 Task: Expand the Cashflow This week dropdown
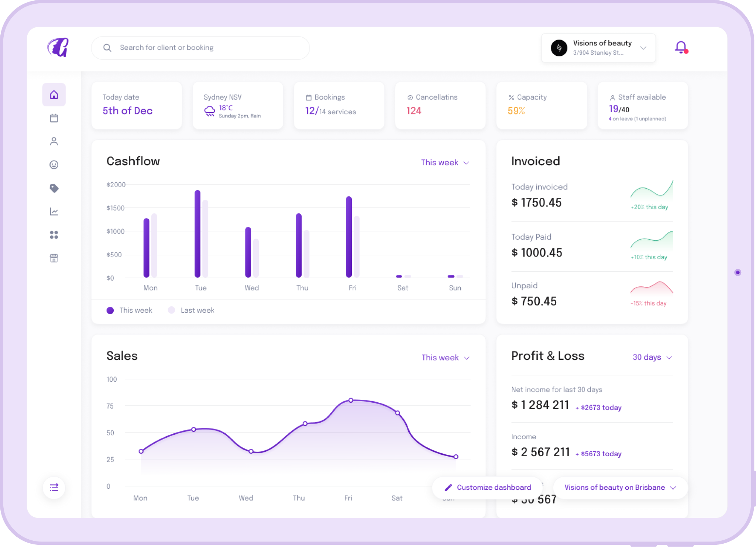coord(445,163)
